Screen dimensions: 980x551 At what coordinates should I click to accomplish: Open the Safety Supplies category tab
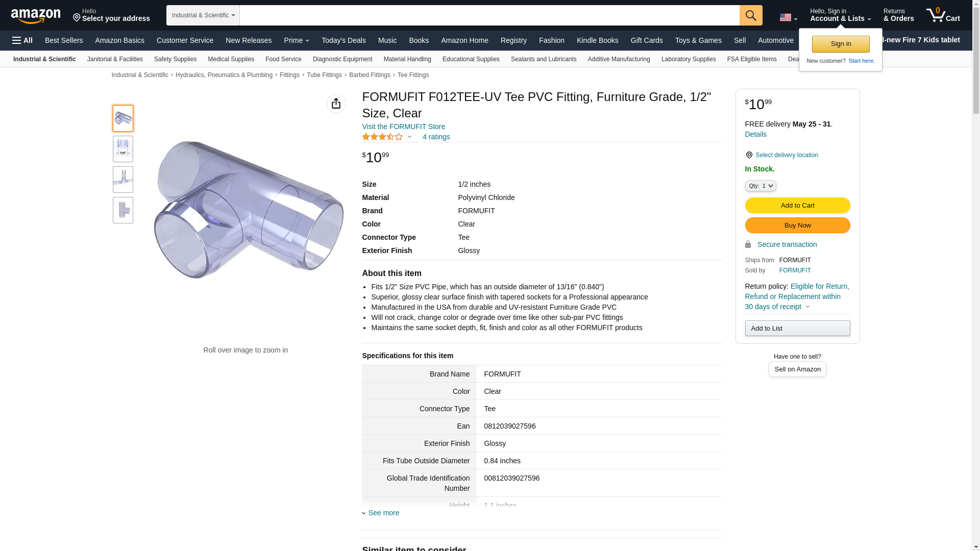(x=175, y=59)
